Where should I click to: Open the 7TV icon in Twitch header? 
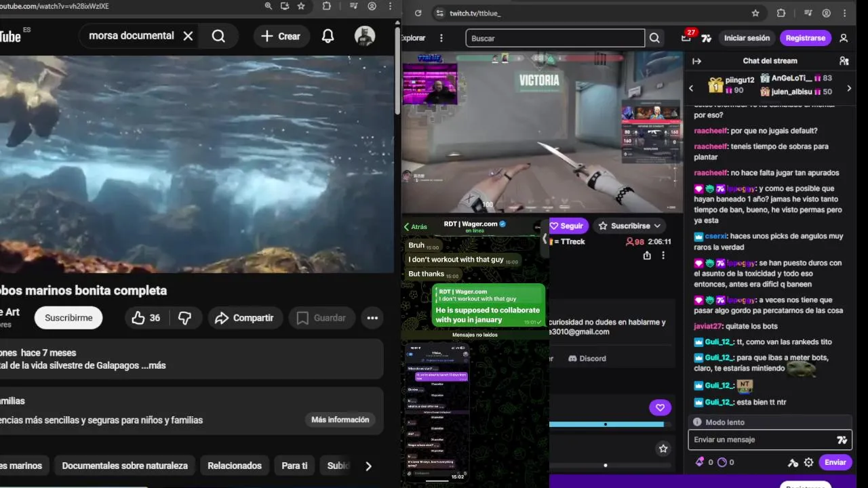pyautogui.click(x=707, y=38)
